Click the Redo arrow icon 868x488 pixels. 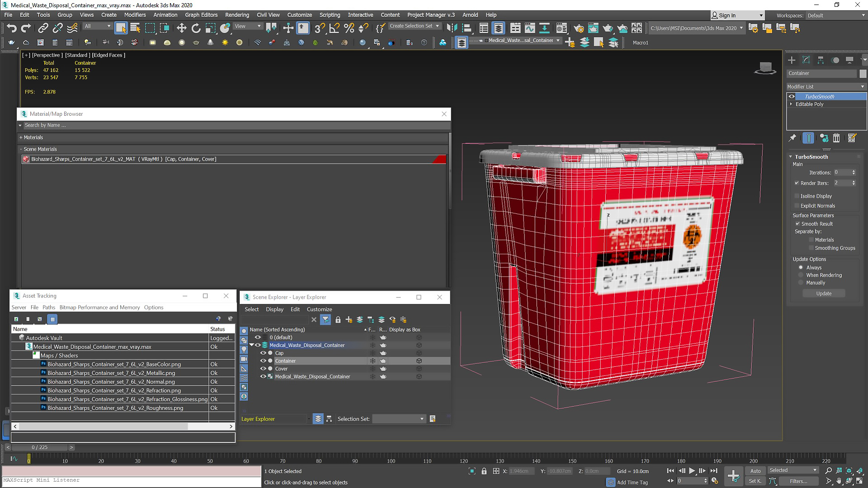(x=26, y=28)
